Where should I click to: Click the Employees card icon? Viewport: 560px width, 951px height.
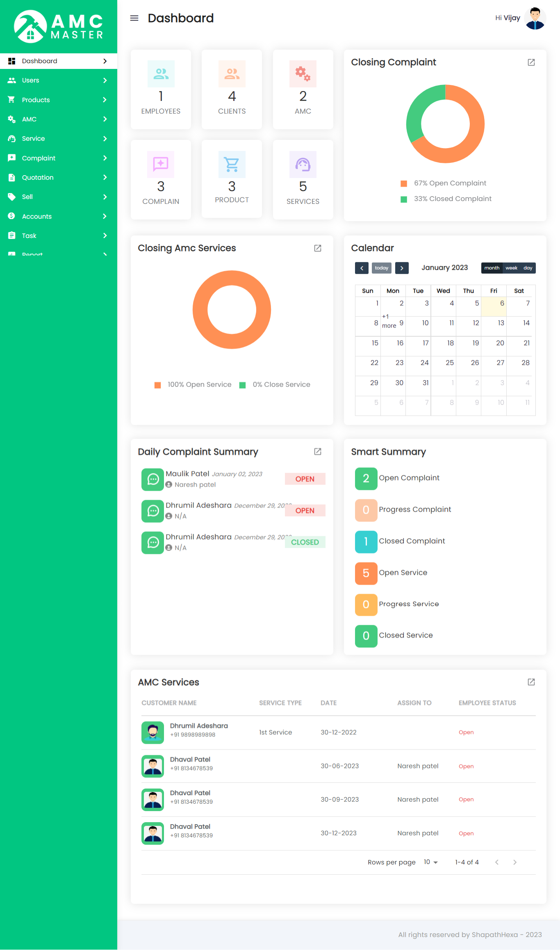pos(161,74)
